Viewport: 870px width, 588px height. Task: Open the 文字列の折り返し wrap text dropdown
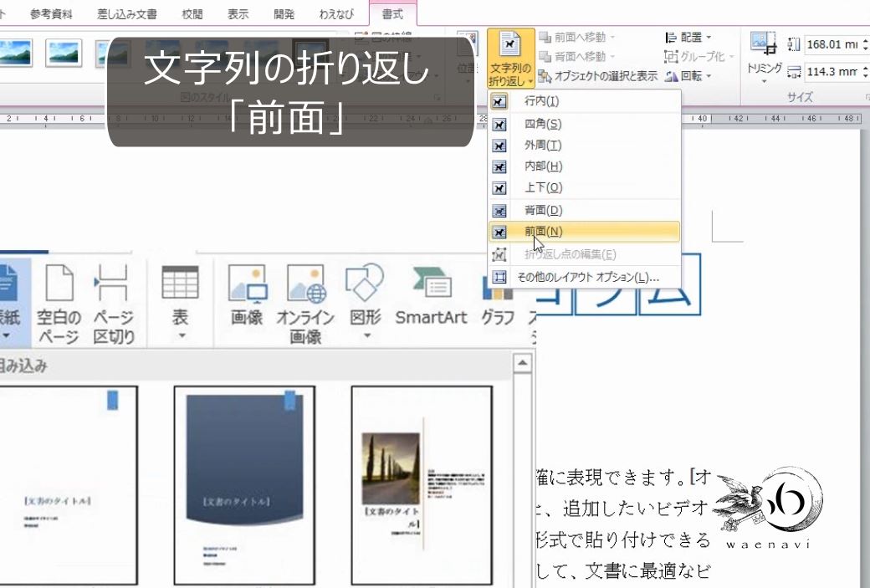(510, 59)
